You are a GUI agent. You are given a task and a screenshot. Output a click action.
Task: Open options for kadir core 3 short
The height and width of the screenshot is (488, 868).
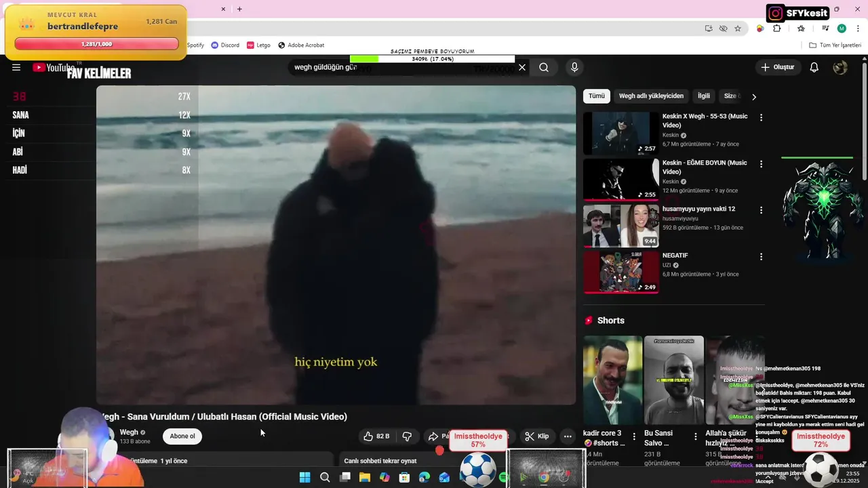[x=634, y=436]
